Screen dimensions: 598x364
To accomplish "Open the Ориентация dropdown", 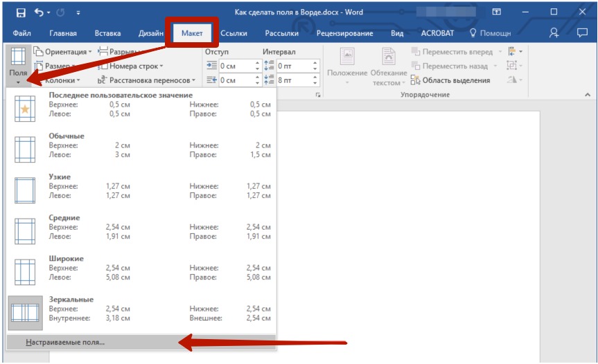I will click(x=62, y=52).
